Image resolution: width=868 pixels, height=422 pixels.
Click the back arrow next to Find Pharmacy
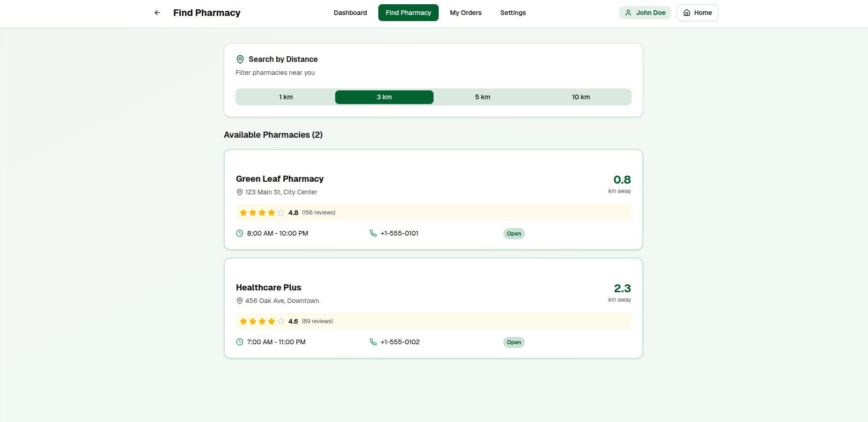click(x=157, y=13)
